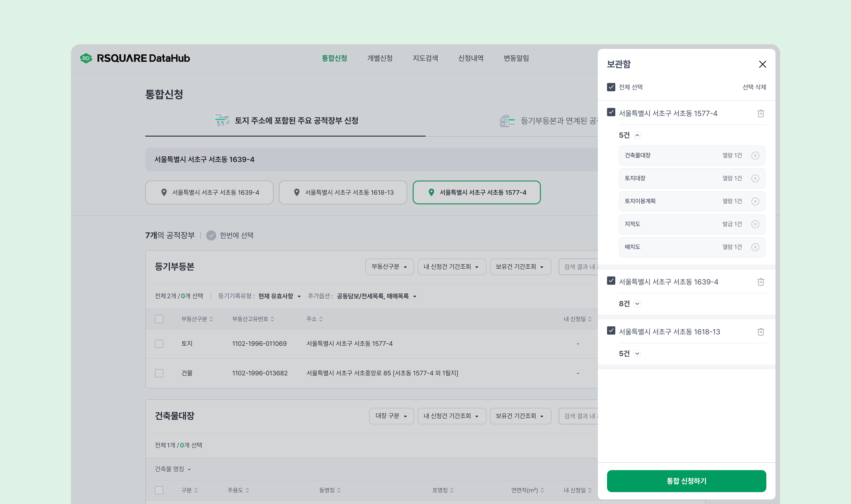The height and width of the screenshot is (504, 851).
Task: Click the 선택 삭제 link
Action: click(754, 87)
